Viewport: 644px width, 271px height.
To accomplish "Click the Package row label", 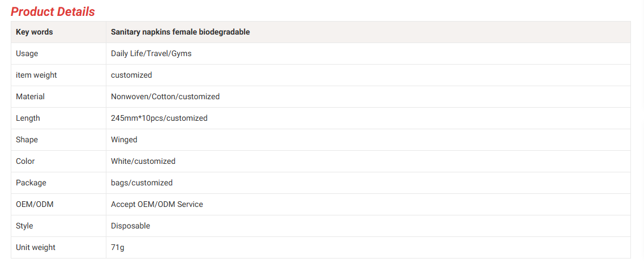I will click(31, 183).
